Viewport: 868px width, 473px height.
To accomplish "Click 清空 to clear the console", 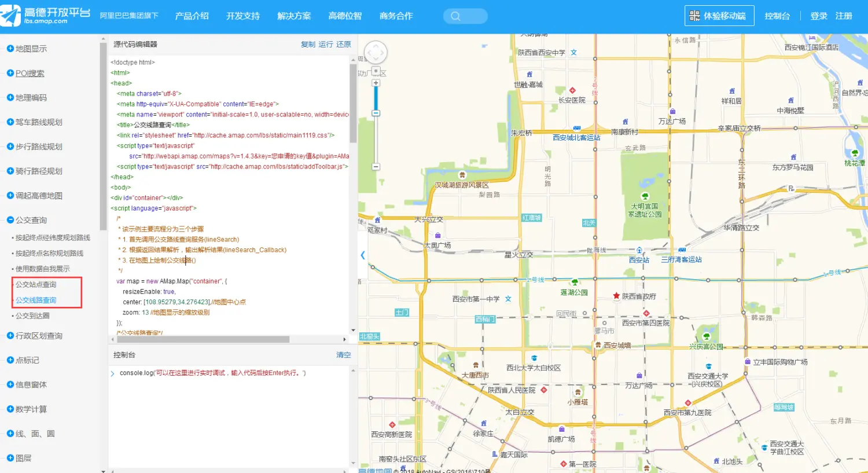I will coord(344,355).
